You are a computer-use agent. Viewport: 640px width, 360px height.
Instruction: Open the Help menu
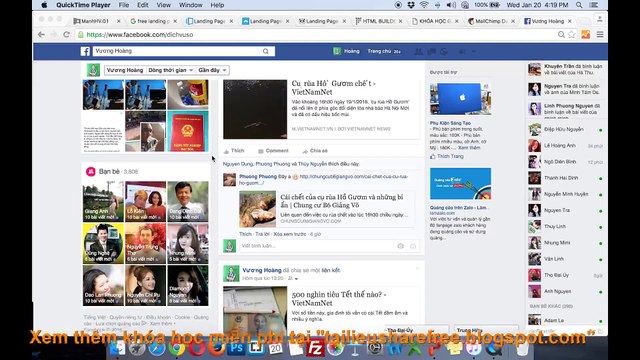click(217, 5)
